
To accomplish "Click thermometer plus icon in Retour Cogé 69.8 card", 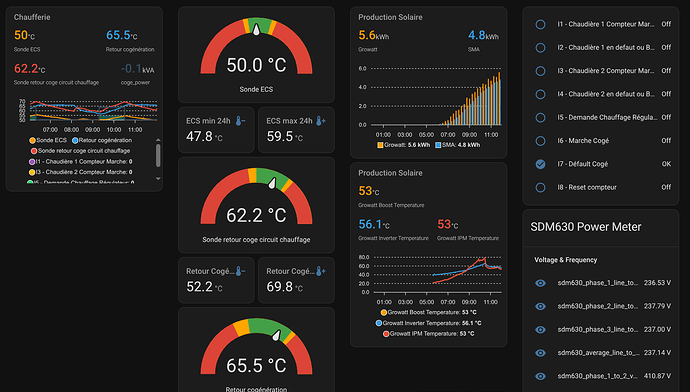I will point(321,271).
